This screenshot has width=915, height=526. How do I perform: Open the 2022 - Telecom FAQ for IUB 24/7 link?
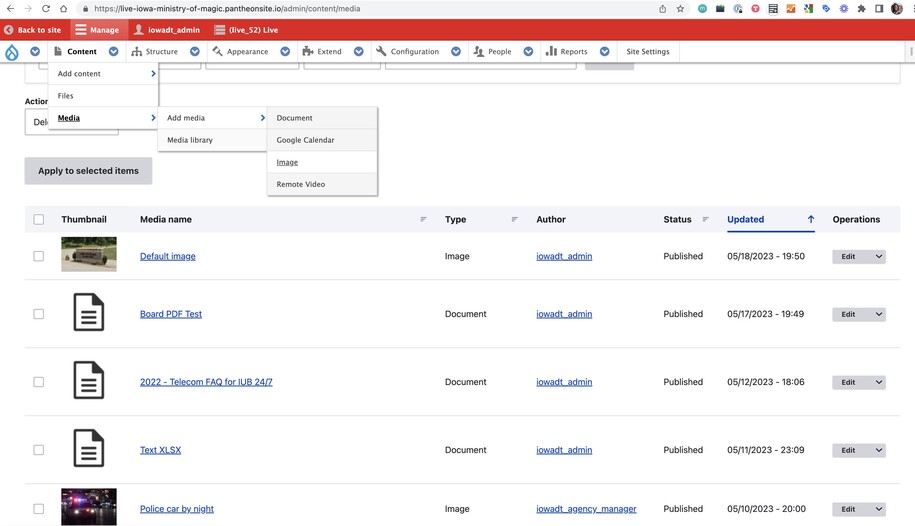click(x=206, y=382)
